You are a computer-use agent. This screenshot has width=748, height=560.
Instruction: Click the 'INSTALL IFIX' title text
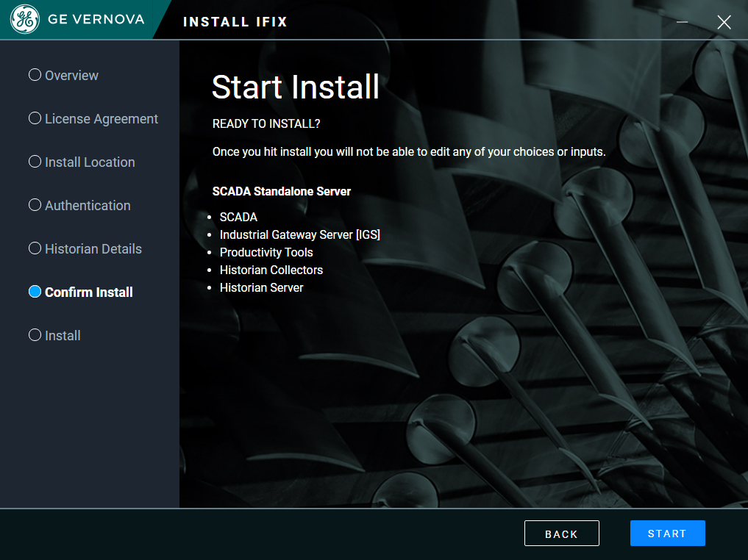pyautogui.click(x=235, y=22)
